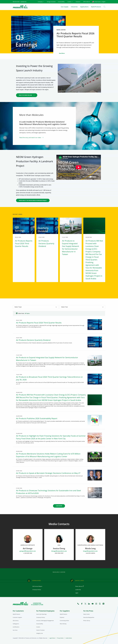Click Art George's contact photo

[28, 539]
